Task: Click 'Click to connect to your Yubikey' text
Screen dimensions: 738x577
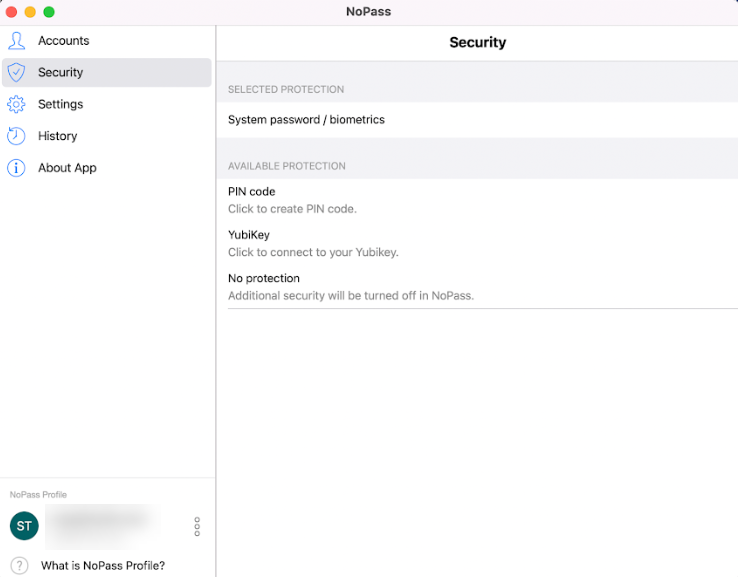Action: [313, 252]
